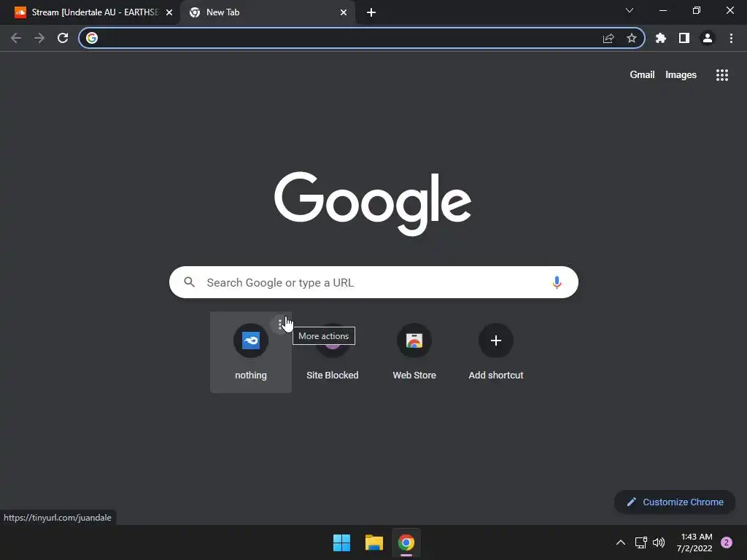The width and height of the screenshot is (747, 560).
Task: Open the Web Store shortcut
Action: (x=414, y=352)
